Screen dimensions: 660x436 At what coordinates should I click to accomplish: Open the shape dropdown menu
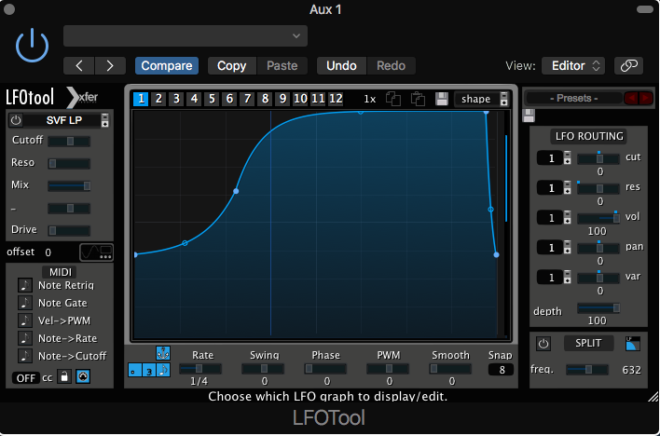(x=482, y=99)
